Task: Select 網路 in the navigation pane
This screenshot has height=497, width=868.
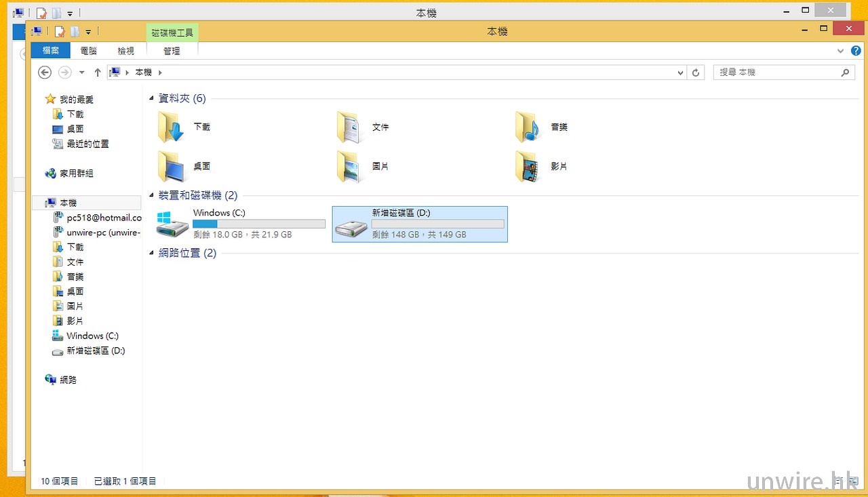Action: pos(68,380)
